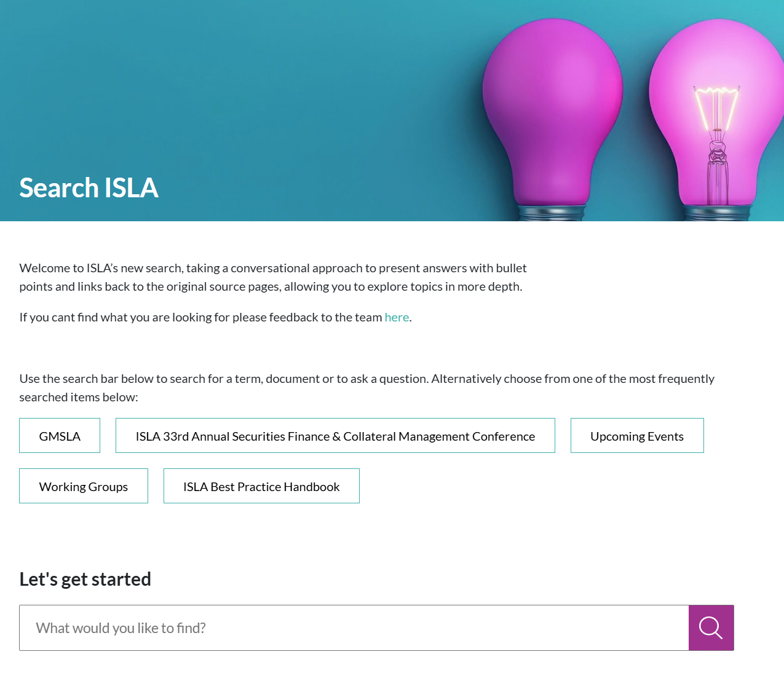The image size is (784, 673).
Task: Open ISLA 33rd Annual Conference button
Action: tap(335, 436)
